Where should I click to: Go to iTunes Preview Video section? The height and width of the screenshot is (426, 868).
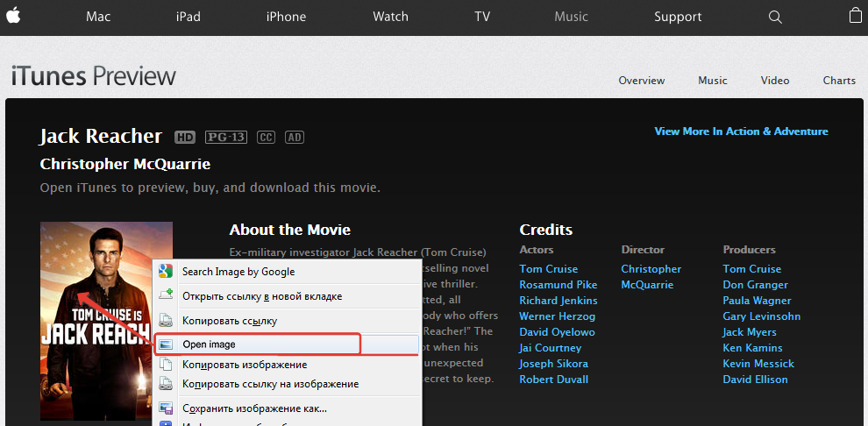click(774, 81)
